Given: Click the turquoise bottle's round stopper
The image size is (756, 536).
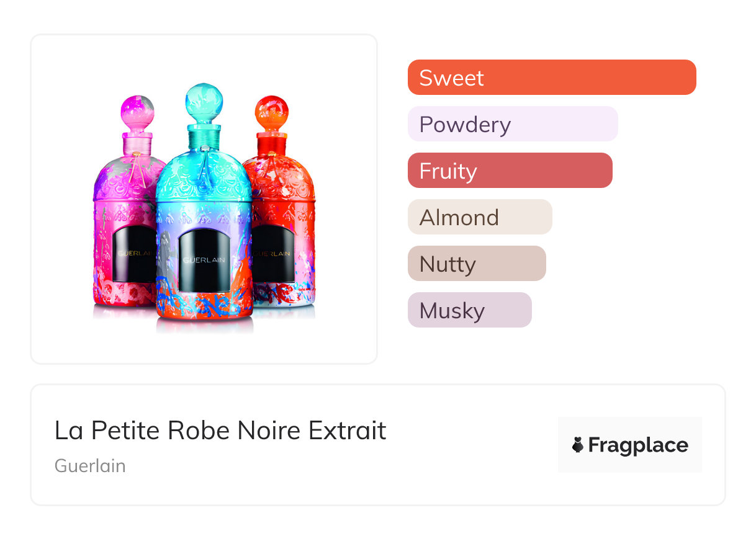Looking at the screenshot, I should [204, 101].
